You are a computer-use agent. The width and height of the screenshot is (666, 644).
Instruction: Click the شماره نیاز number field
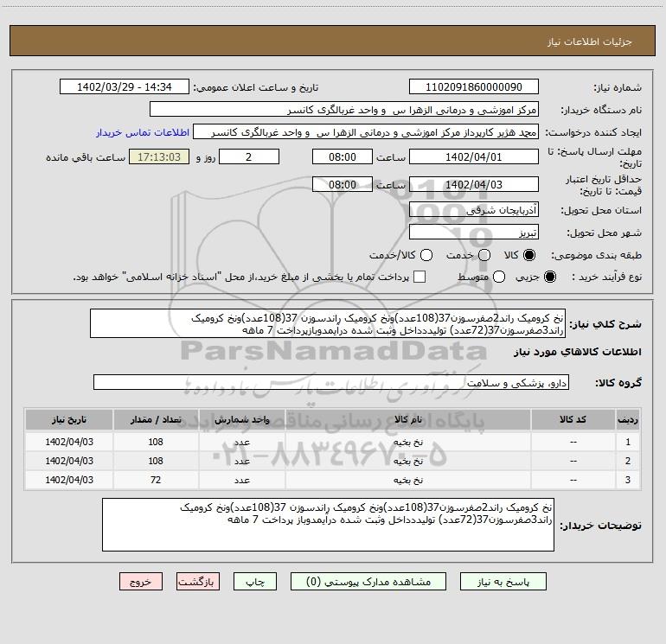coord(474,87)
